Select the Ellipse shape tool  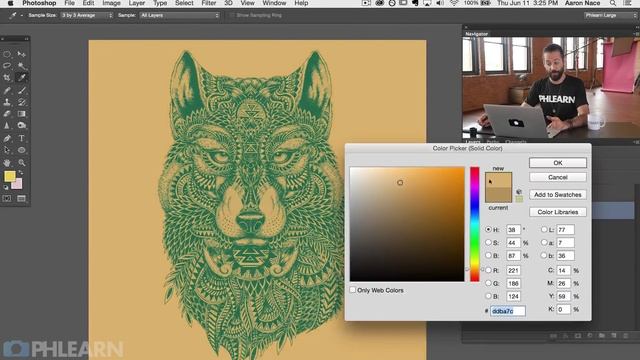click(22, 150)
